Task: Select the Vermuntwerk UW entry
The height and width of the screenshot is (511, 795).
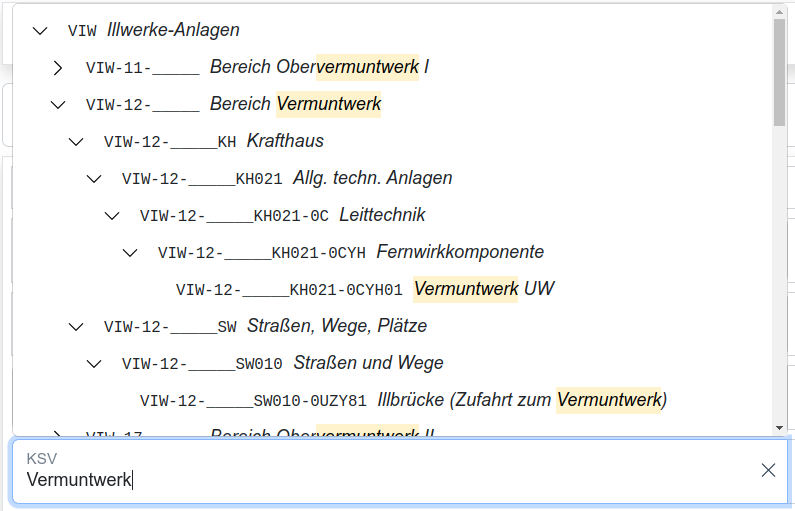Action: click(x=483, y=289)
